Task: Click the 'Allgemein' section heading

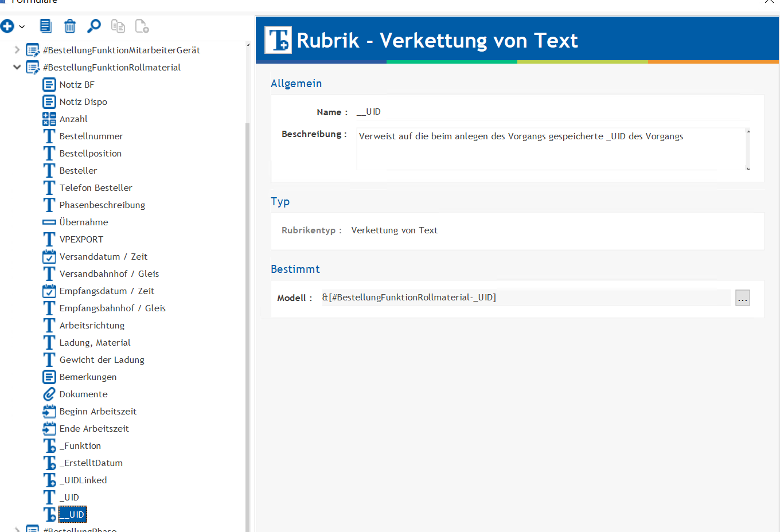Action: pyautogui.click(x=296, y=84)
